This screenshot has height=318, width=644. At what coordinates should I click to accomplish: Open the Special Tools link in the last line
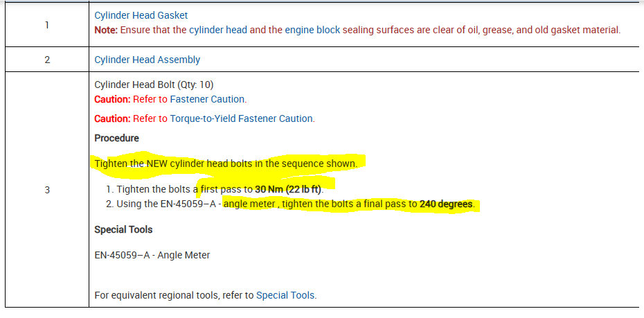pyautogui.click(x=285, y=295)
